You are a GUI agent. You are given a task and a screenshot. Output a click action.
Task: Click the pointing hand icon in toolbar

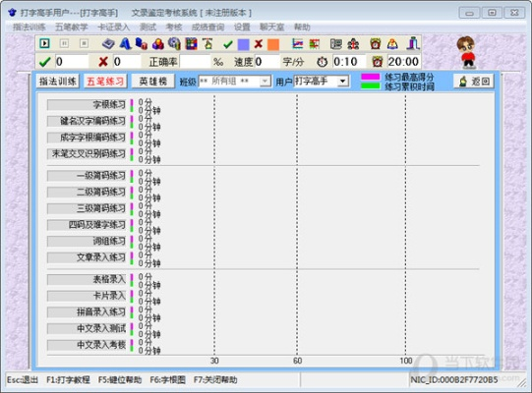(207, 44)
